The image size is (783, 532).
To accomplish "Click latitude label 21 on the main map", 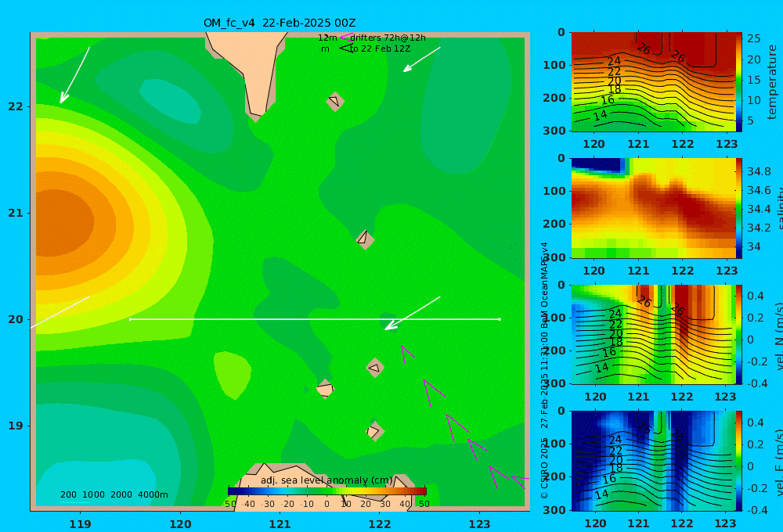I will tap(15, 213).
